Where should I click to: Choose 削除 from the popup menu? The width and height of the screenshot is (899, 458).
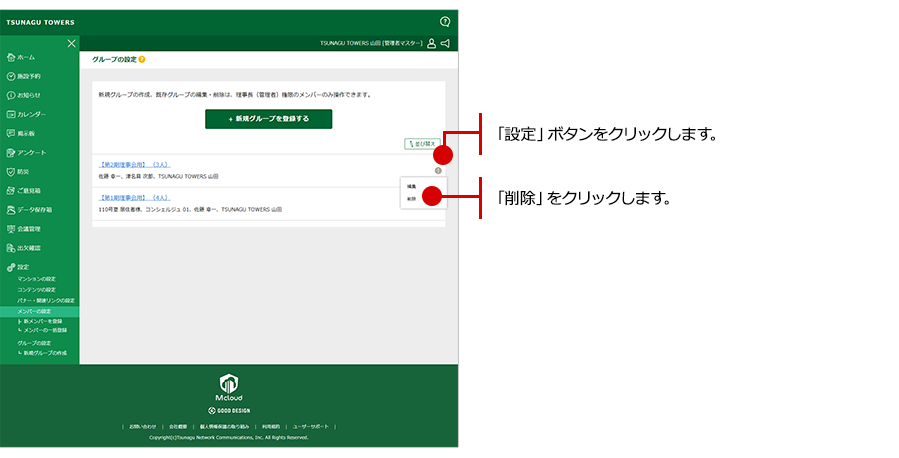[411, 198]
